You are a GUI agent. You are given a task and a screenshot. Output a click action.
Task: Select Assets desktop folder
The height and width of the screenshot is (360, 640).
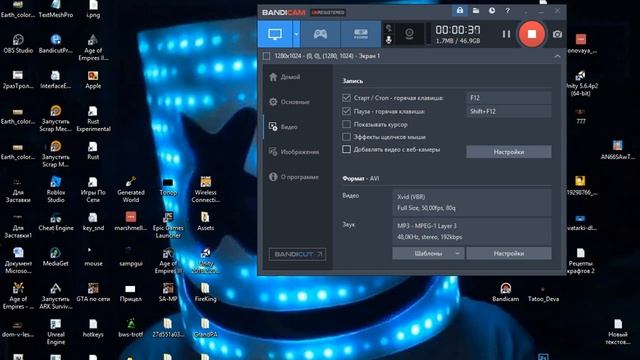[205, 222]
